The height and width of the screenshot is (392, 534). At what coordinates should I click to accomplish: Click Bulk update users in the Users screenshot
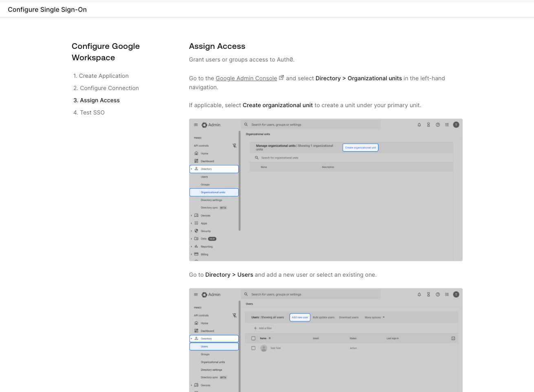(323, 317)
